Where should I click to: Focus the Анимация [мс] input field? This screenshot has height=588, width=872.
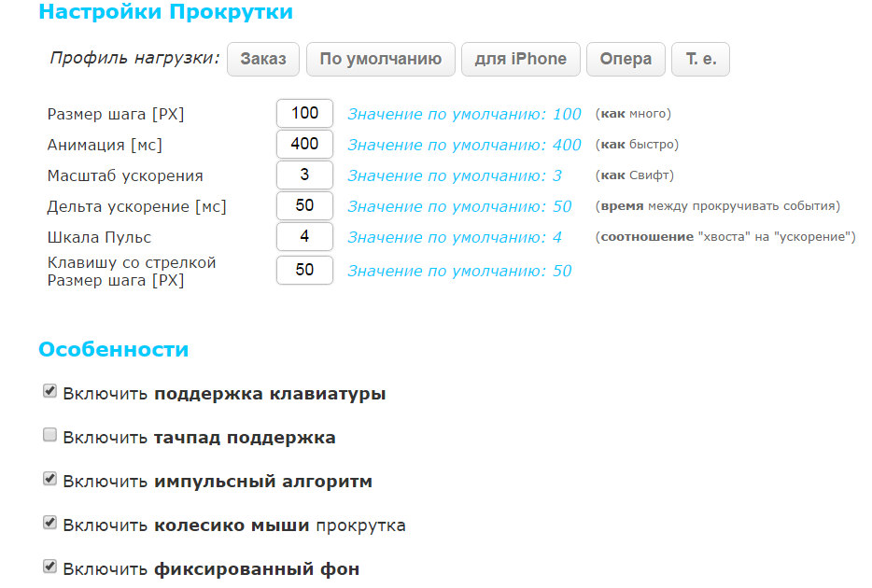304,145
